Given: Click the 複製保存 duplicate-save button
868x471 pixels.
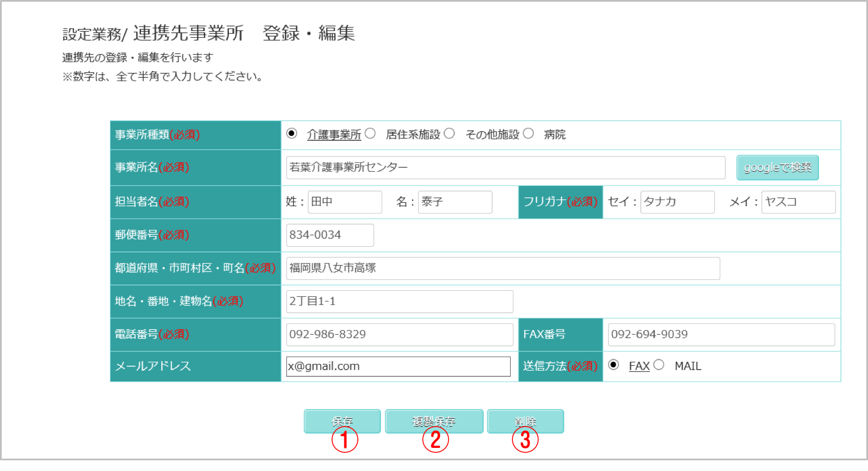Looking at the screenshot, I should click(x=433, y=421).
